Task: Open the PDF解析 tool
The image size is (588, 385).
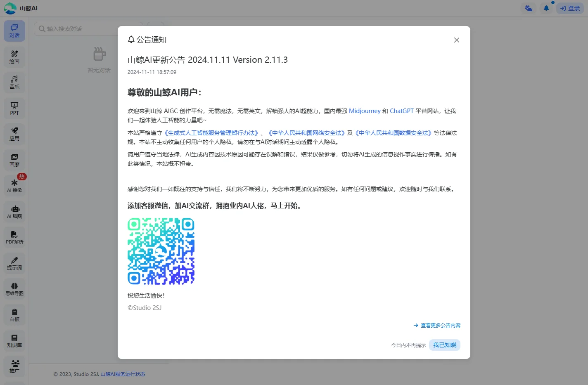Action: click(14, 237)
